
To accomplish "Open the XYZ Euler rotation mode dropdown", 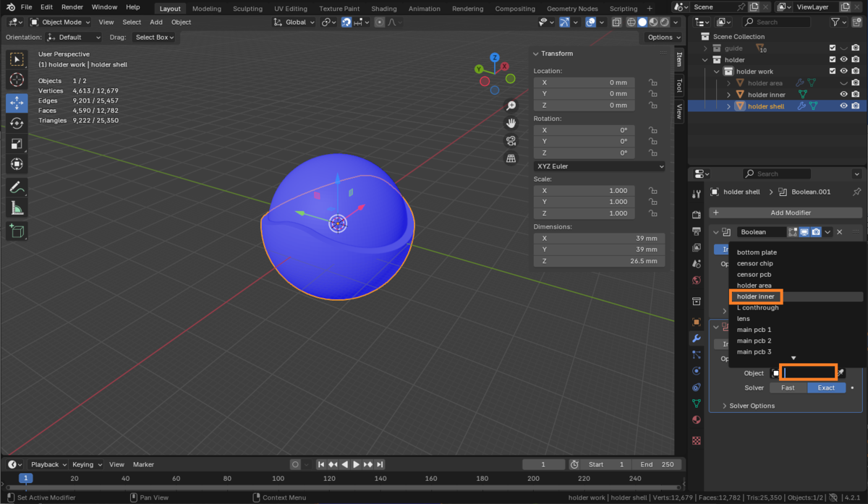I will point(599,166).
